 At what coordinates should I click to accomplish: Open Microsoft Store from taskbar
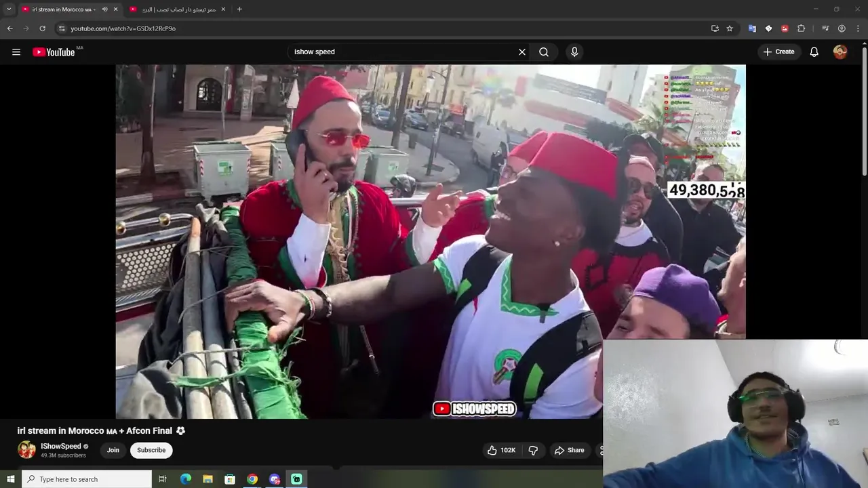pos(230,479)
